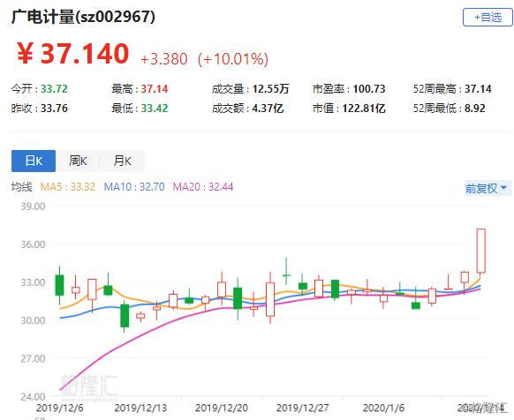Click the 2019/12/13 date axis label
The height and width of the screenshot is (420, 514).
140,409
